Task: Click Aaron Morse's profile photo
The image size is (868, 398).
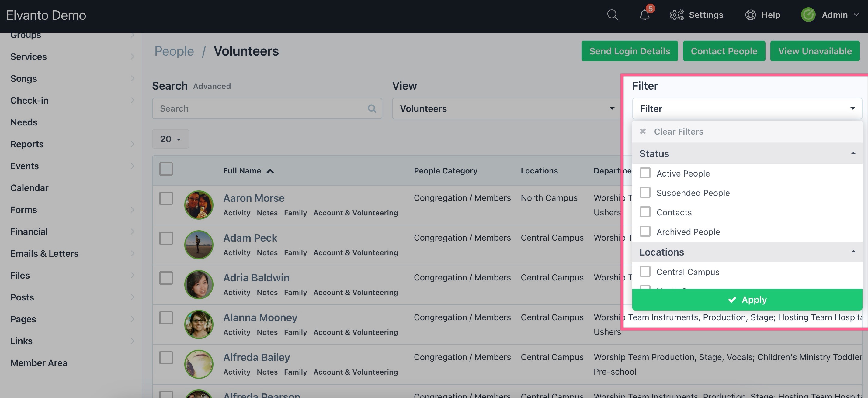Action: pyautogui.click(x=199, y=205)
